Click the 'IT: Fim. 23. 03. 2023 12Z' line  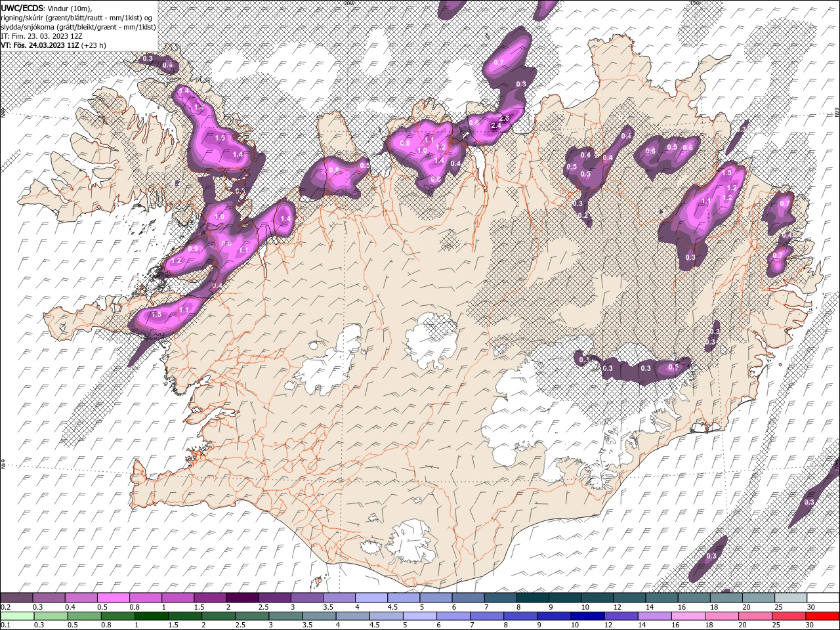(42, 36)
